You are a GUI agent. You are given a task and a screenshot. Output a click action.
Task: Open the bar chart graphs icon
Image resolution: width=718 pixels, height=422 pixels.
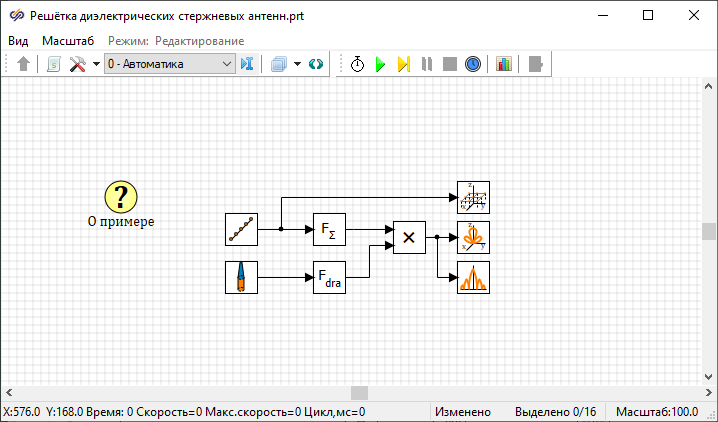(504, 64)
